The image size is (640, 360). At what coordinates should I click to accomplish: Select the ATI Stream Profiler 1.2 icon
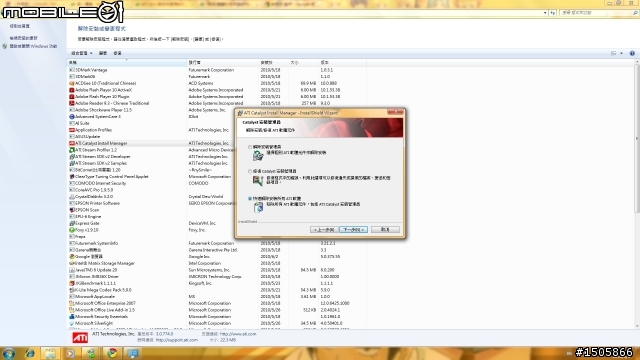click(x=71, y=150)
